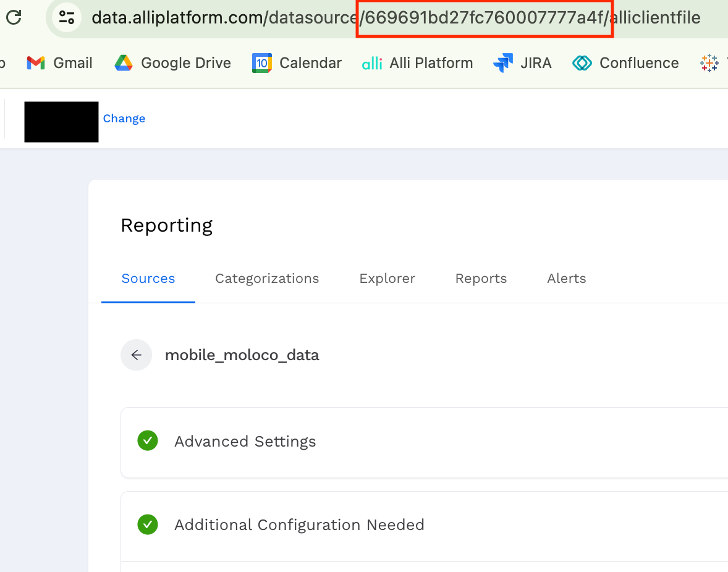This screenshot has height=572, width=728.
Task: Select the Sources tab
Action: point(148,279)
